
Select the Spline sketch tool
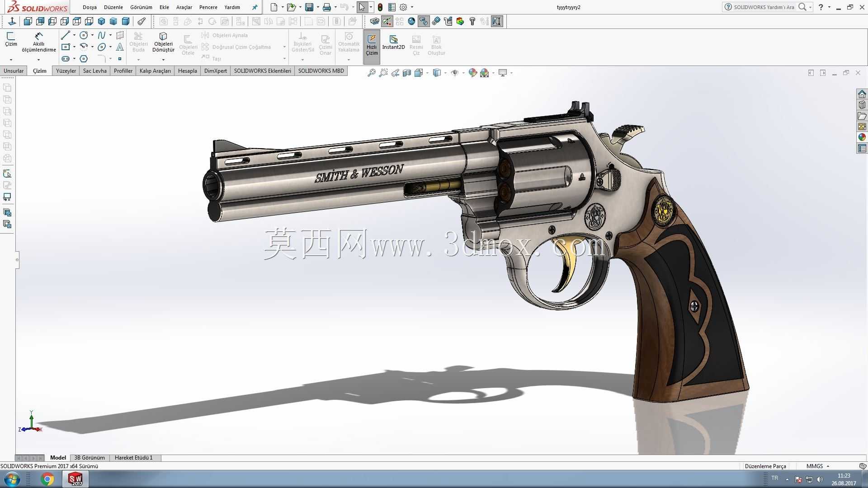coord(102,35)
